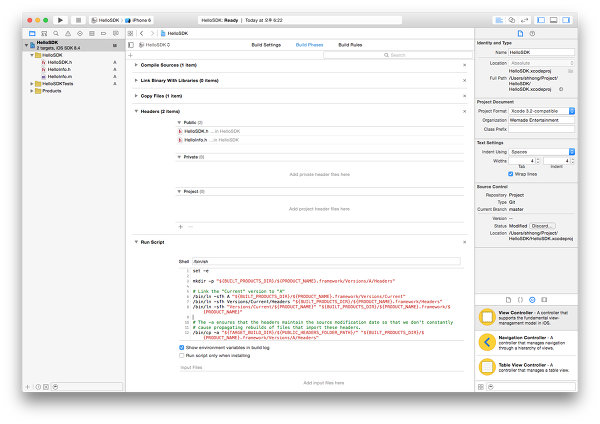Collapse the Headers phase
The width and height of the screenshot is (600, 424).
tap(136, 111)
